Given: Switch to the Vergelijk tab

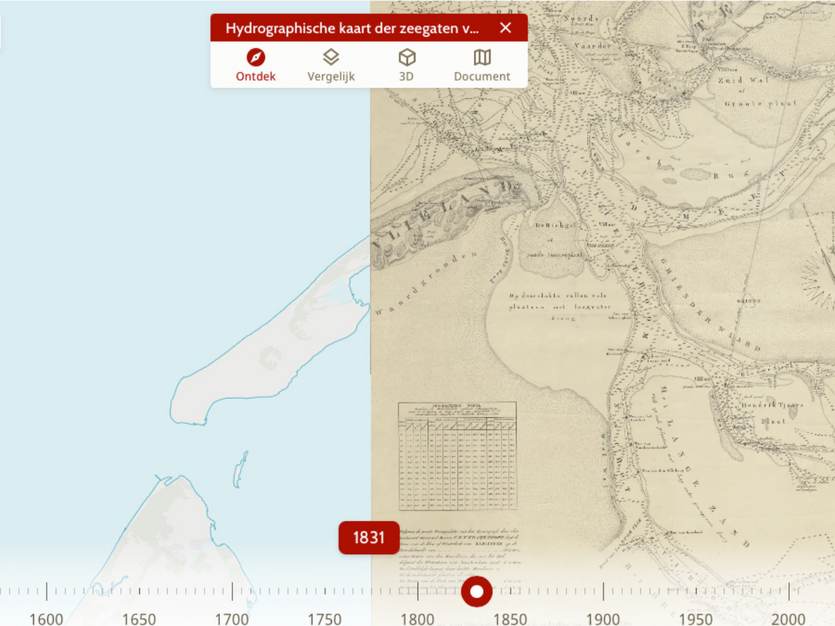Looking at the screenshot, I should (x=330, y=66).
